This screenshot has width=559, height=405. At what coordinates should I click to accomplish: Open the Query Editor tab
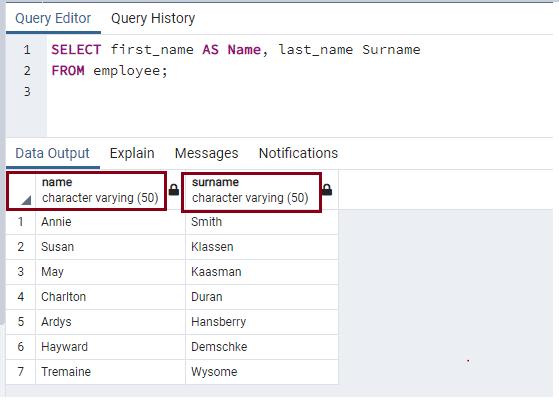click(x=53, y=18)
